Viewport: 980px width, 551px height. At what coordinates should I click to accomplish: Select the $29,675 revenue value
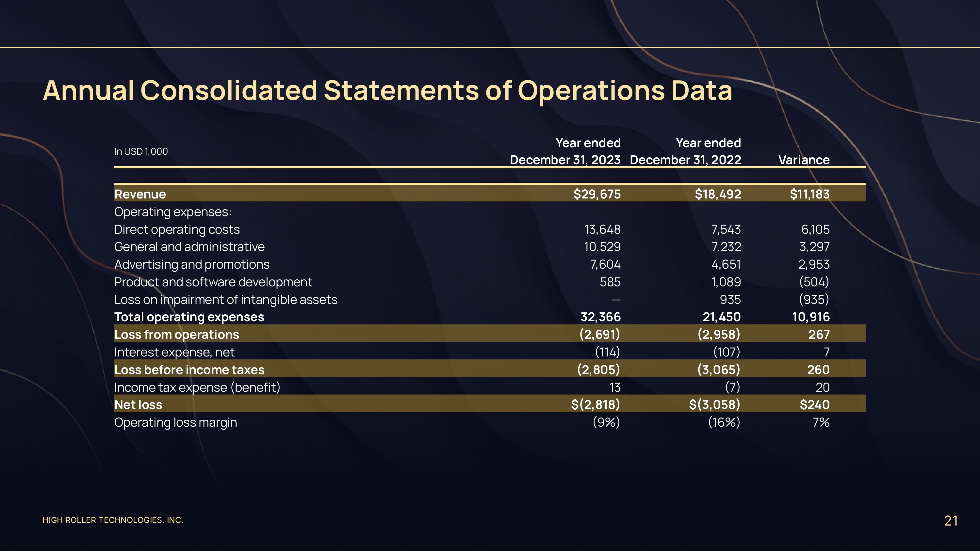(x=596, y=194)
